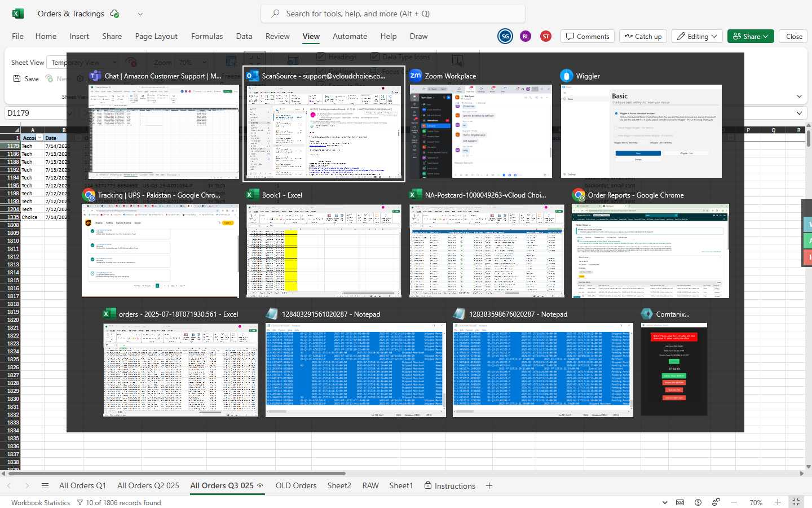The image size is (812, 508).
Task: Click the zoom in plus icon
Action: click(x=778, y=502)
